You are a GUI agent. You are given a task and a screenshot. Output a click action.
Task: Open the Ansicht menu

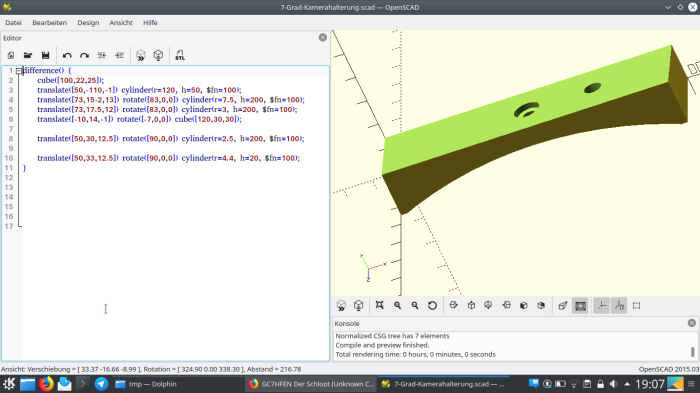[x=121, y=23]
